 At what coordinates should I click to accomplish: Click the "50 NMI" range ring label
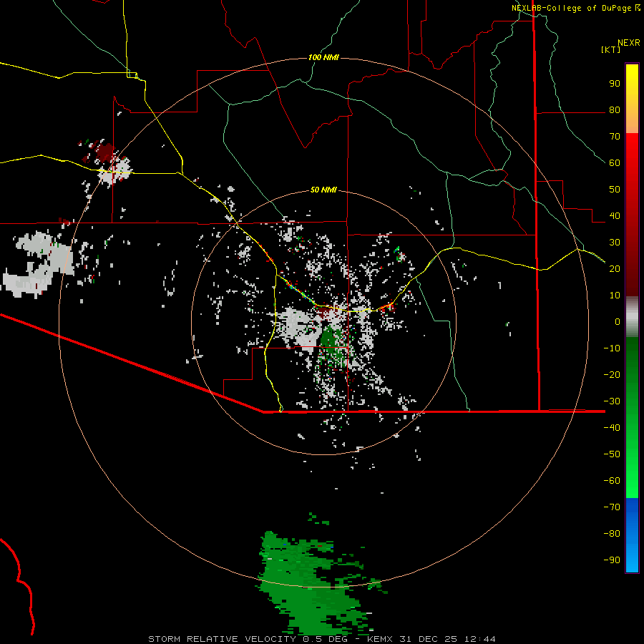pos(323,190)
